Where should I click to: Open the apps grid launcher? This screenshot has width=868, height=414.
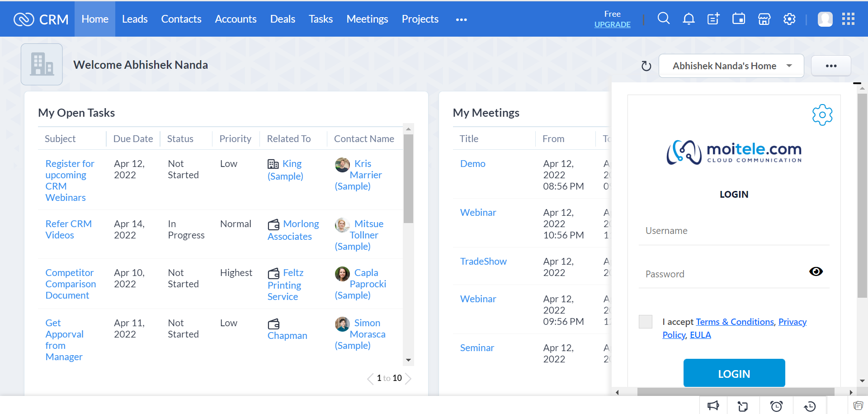pyautogui.click(x=848, y=19)
